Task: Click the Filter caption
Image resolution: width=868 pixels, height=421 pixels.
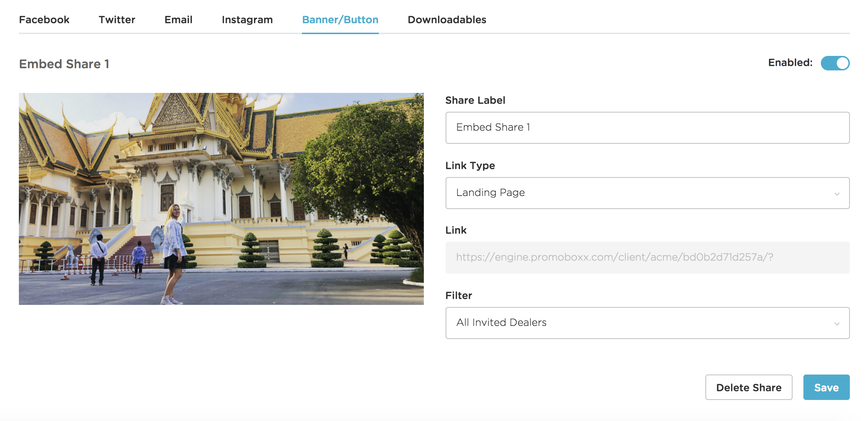Action: (x=459, y=295)
